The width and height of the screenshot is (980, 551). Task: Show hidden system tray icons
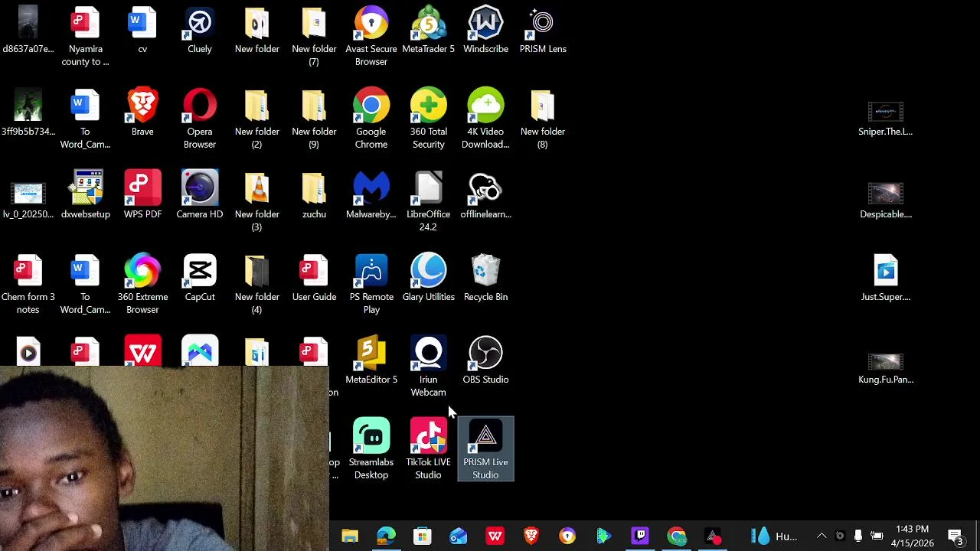tap(822, 536)
